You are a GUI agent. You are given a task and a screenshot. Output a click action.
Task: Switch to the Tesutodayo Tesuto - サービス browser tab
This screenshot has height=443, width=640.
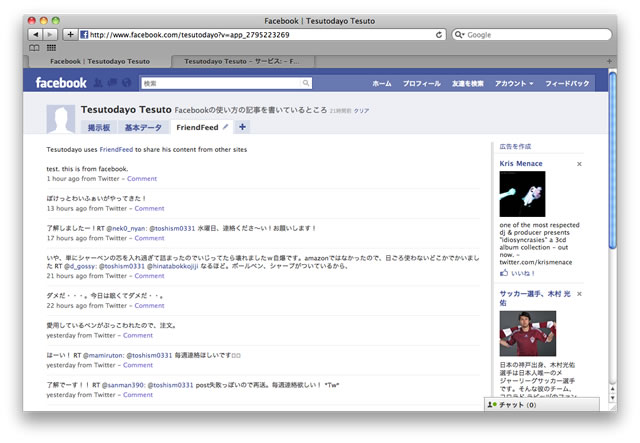tap(242, 61)
